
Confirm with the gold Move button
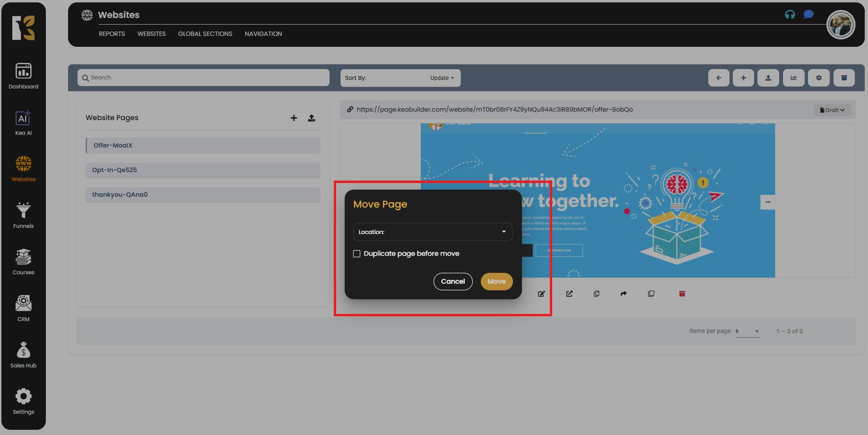496,281
